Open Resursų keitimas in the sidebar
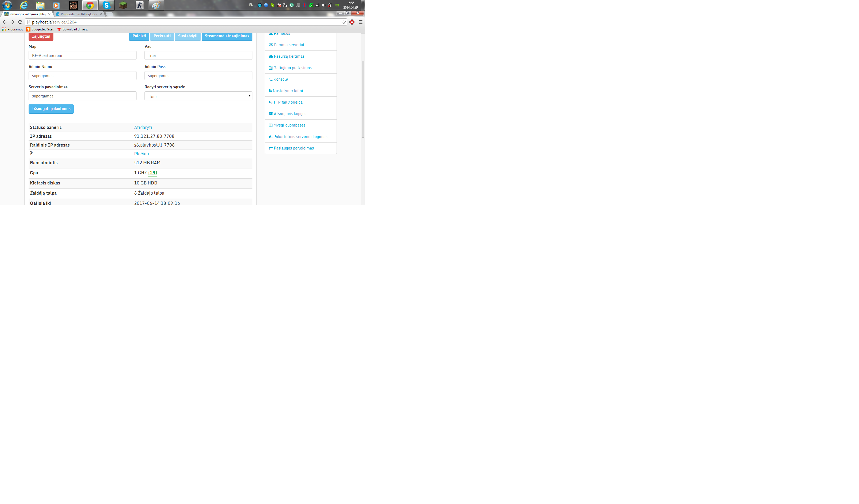This screenshot has height=504, width=859. click(301, 56)
